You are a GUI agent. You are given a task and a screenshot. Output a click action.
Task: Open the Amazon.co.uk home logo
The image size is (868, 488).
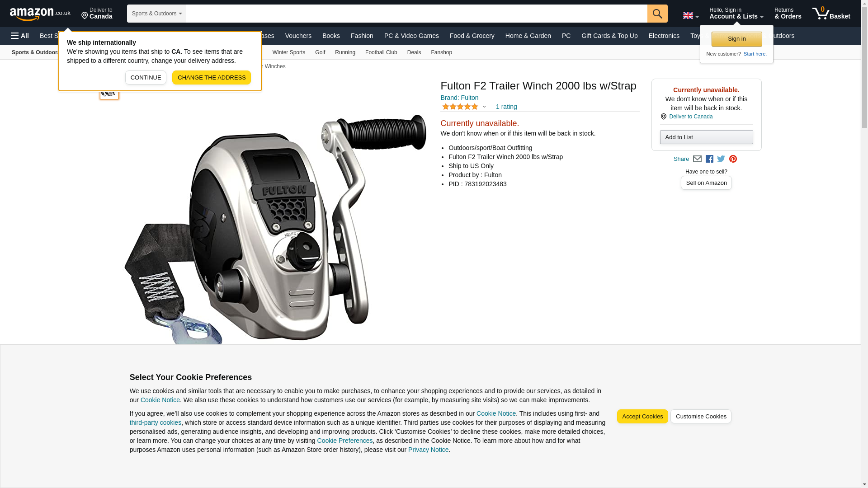(x=40, y=14)
